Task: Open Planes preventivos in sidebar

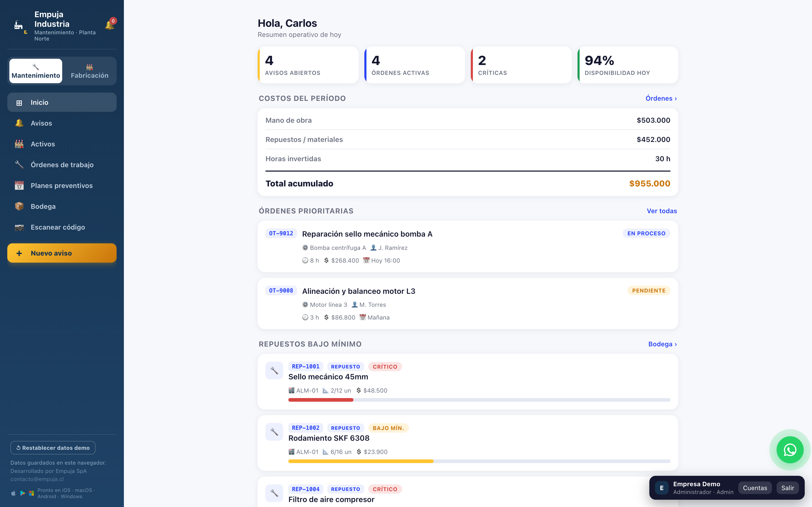Action: point(62,185)
